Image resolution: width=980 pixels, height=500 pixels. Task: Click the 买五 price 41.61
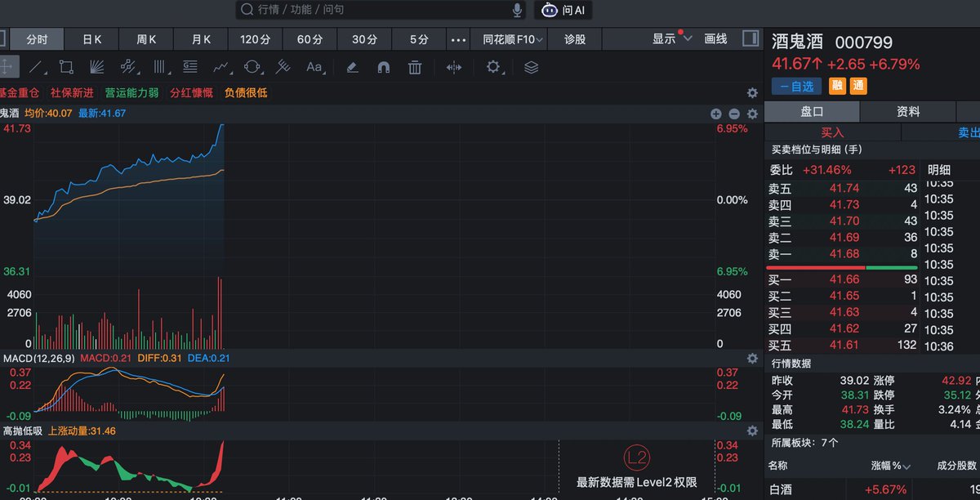pos(844,346)
